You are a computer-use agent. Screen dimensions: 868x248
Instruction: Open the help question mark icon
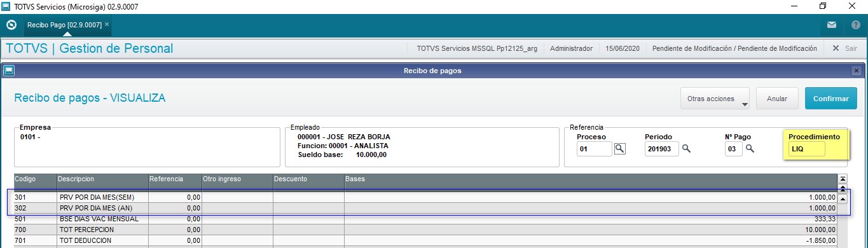click(x=855, y=25)
